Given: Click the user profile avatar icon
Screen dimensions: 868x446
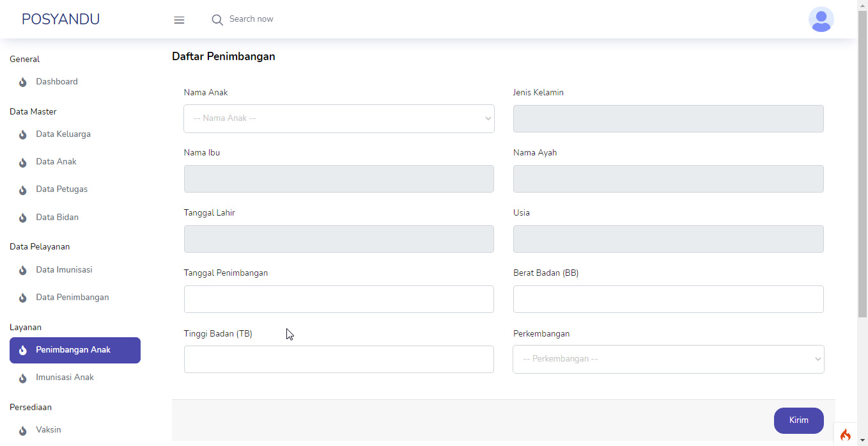Looking at the screenshot, I should [821, 19].
